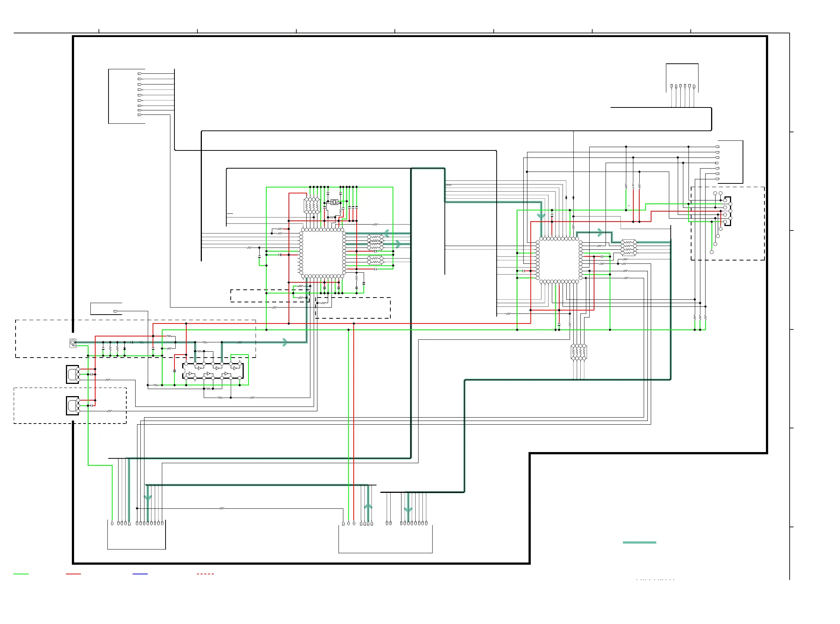
Task: Click the resistor array below the right IC
Action: [579, 352]
